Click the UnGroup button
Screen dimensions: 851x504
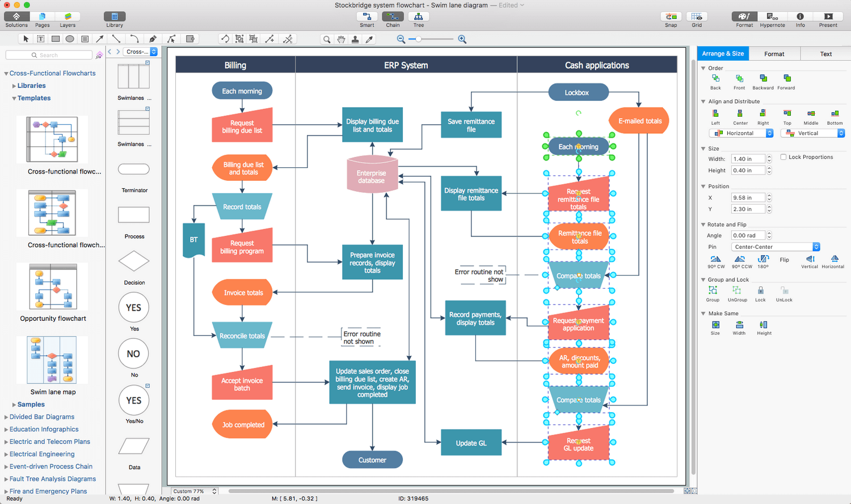[737, 292]
